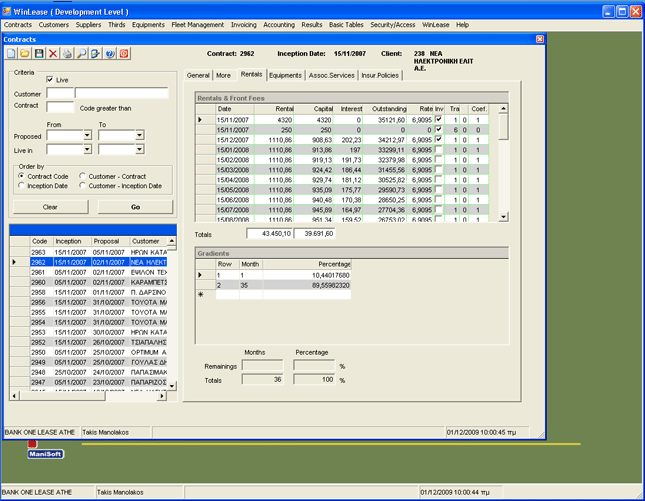Click the contract list scroll-right arrow
This screenshot has height=501, width=645.
[x=162, y=396]
